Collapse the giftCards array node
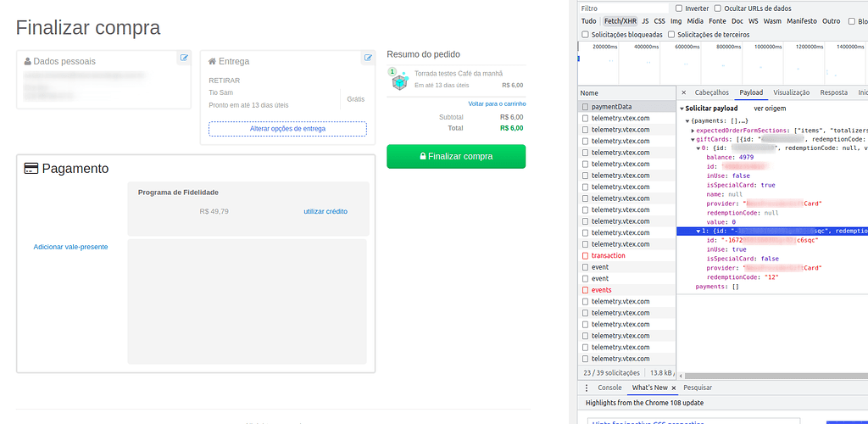This screenshot has width=868, height=424. (x=693, y=139)
